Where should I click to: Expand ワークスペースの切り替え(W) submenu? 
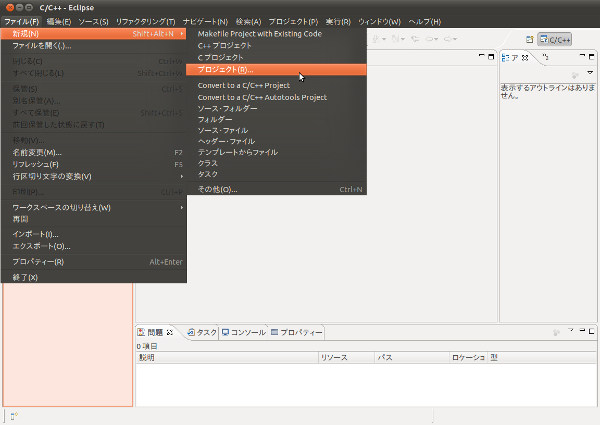(x=93, y=208)
